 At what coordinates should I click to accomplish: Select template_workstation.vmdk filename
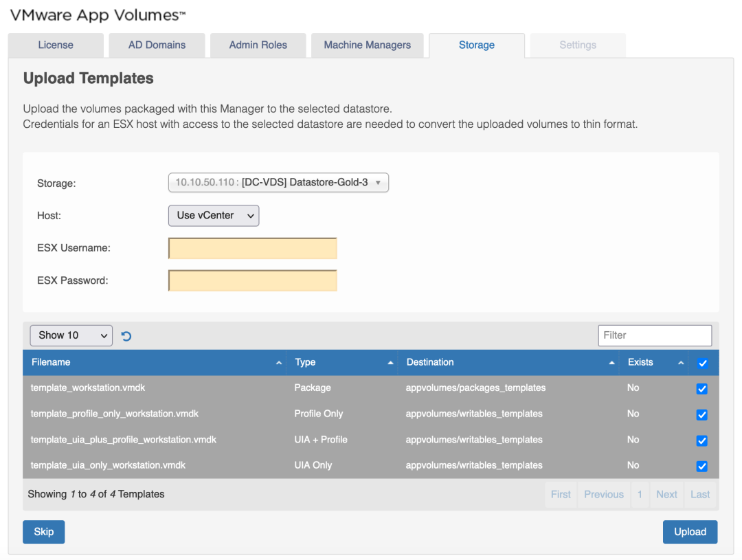[88, 388]
